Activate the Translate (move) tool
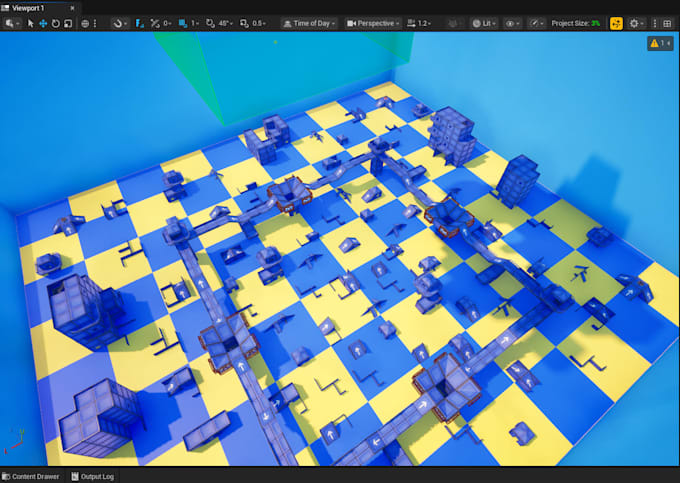The width and height of the screenshot is (680, 483). click(43, 23)
